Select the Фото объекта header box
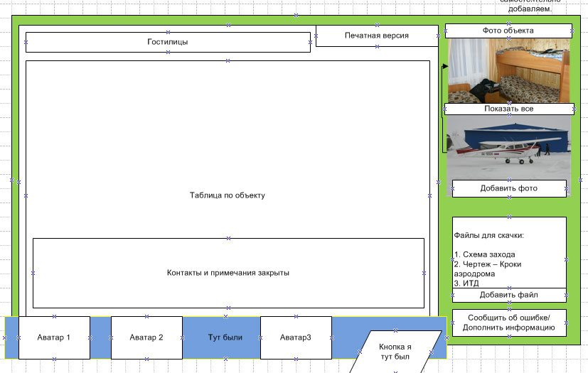Screen dimensions: 588x373 click(x=508, y=31)
